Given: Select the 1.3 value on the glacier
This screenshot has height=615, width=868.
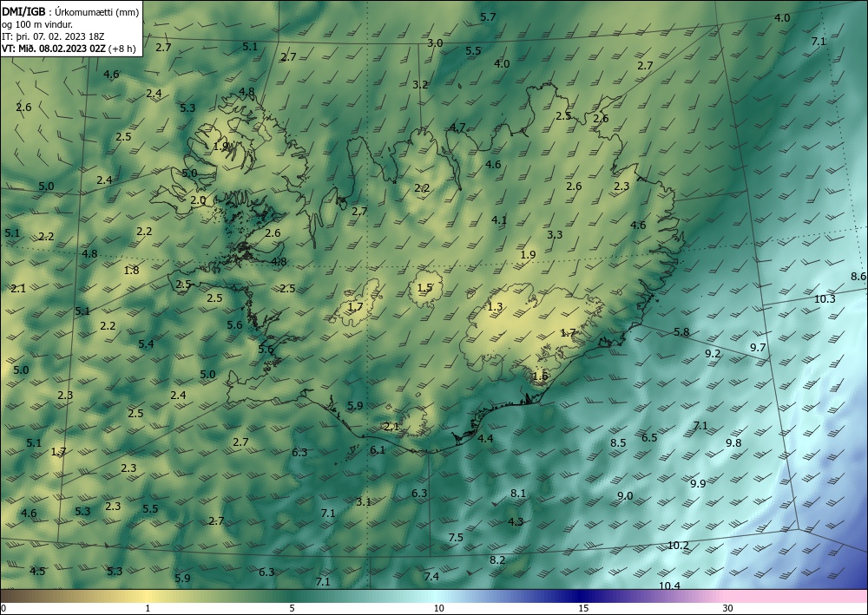Looking at the screenshot, I should click(x=495, y=306).
